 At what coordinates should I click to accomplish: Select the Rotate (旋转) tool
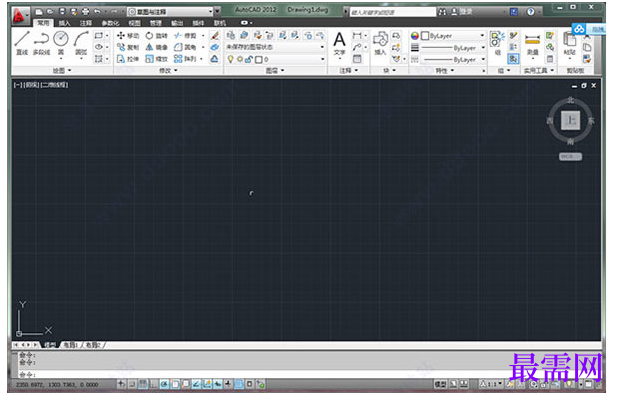156,36
